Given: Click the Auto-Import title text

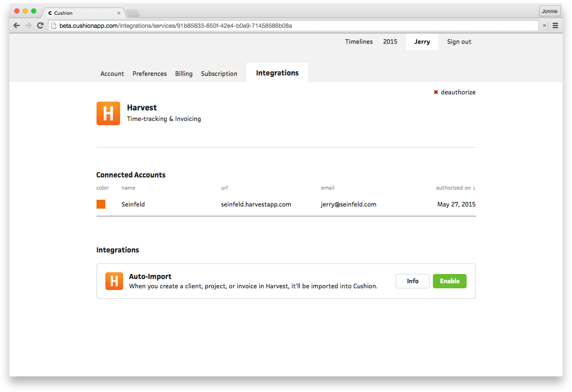Looking at the screenshot, I should [150, 277].
